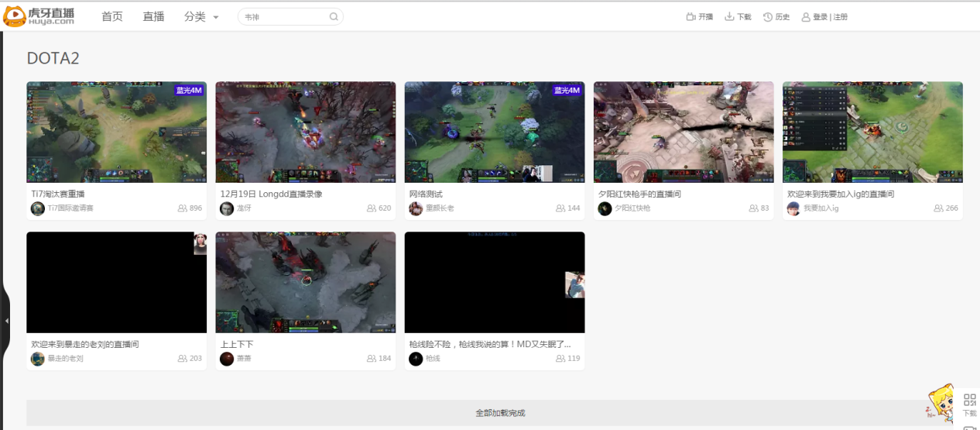Click the title 网络测试
The width and height of the screenshot is (980, 430).
tap(426, 194)
